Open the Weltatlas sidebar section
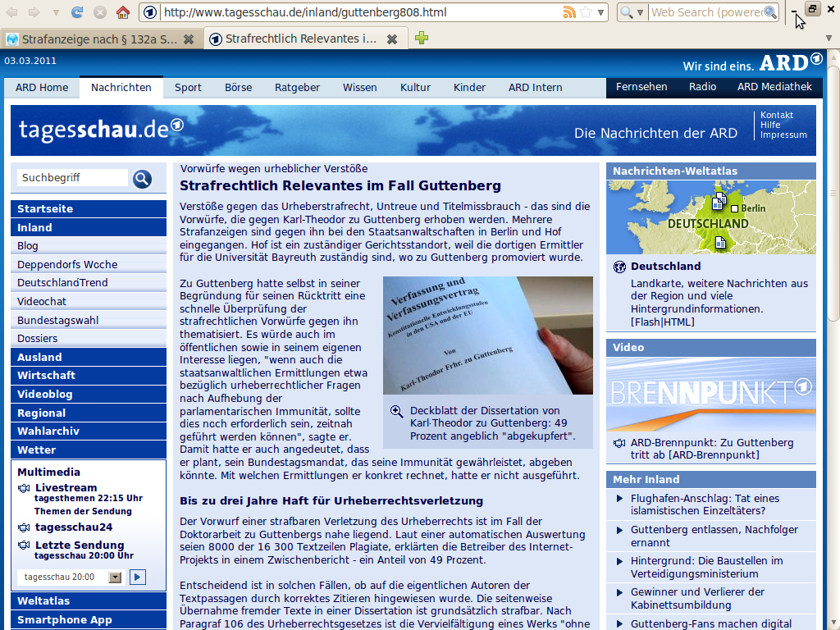The height and width of the screenshot is (630, 840). pyautogui.click(x=89, y=601)
